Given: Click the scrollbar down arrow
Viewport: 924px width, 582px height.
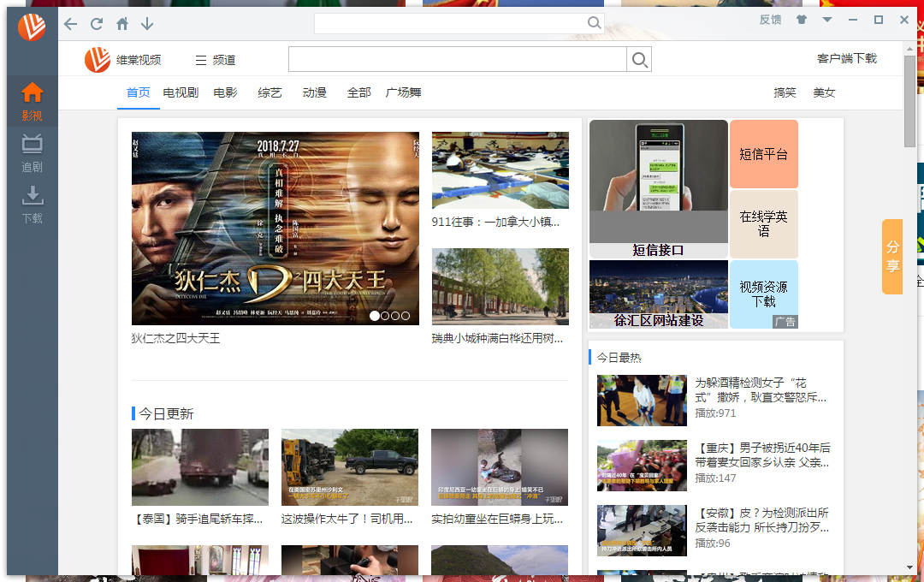Looking at the screenshot, I should coord(909,567).
